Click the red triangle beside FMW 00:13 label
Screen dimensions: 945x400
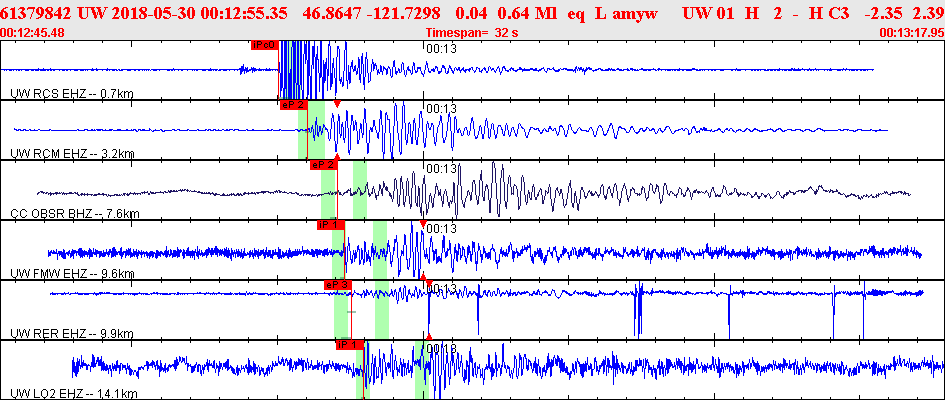point(422,225)
